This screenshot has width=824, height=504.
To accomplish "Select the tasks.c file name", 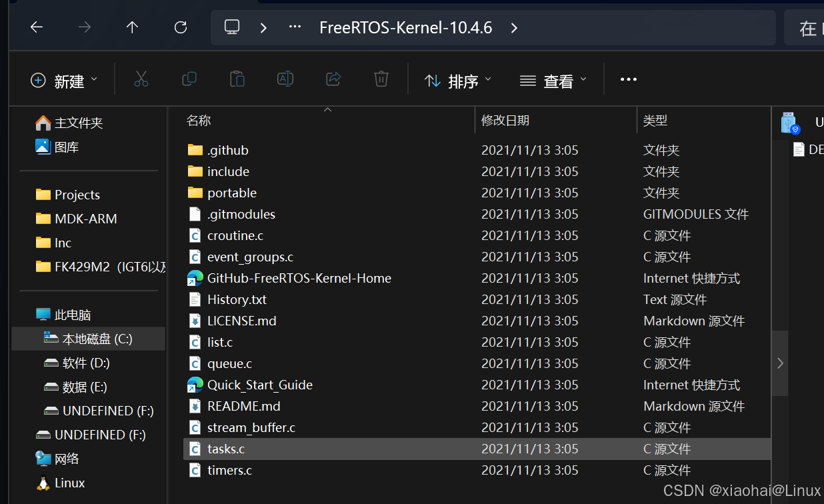I will pos(226,449).
